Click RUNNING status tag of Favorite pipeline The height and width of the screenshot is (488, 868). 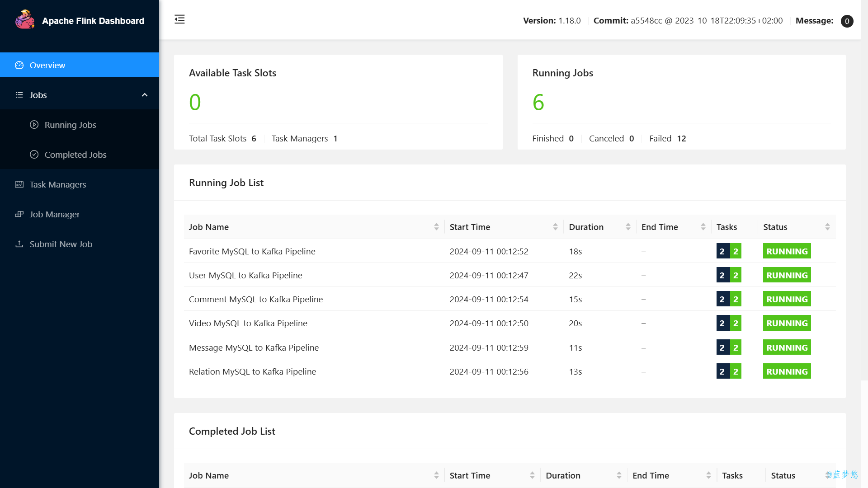(787, 251)
